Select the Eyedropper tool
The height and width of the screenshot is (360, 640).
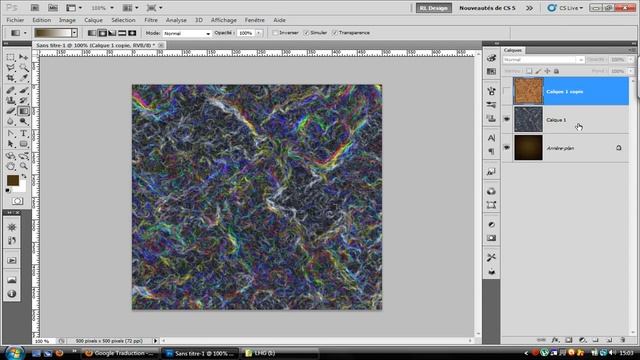[x=23, y=78]
